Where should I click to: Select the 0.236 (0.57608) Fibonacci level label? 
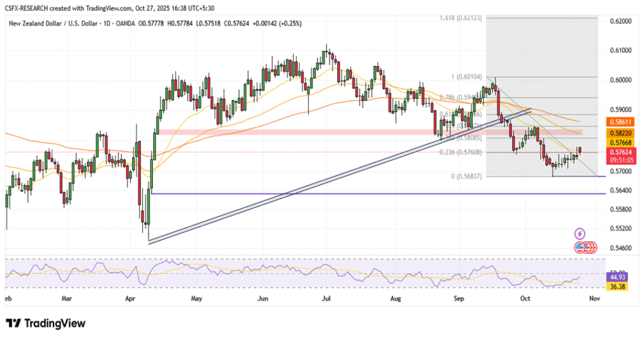pyautogui.click(x=460, y=152)
